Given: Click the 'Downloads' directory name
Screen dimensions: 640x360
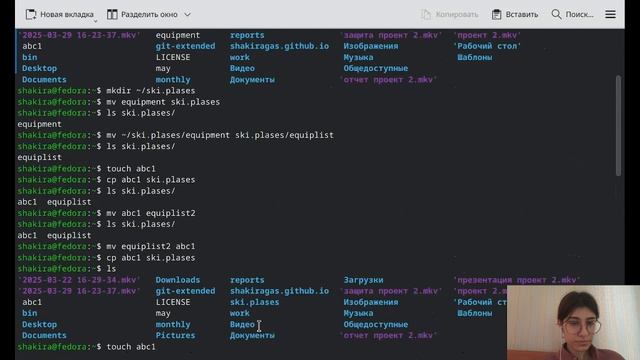Looking at the screenshot, I should [x=178, y=280].
